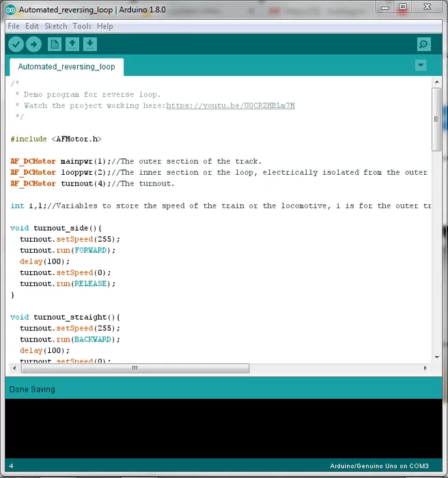Image resolution: width=448 pixels, height=478 pixels.
Task: Save the sketch using the Save icon
Action: click(x=90, y=44)
